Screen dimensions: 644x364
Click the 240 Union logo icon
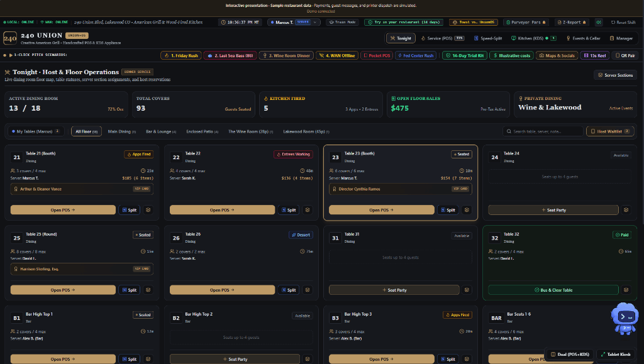(10, 38)
